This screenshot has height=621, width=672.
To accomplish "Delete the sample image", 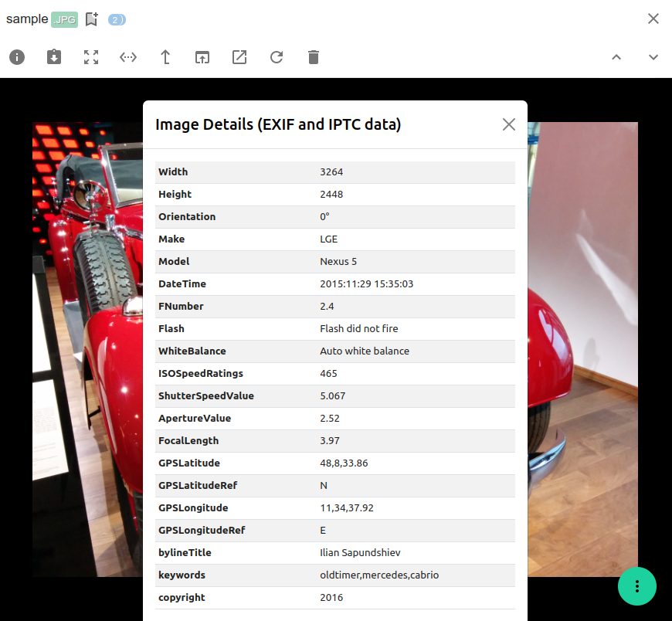I will click(314, 56).
